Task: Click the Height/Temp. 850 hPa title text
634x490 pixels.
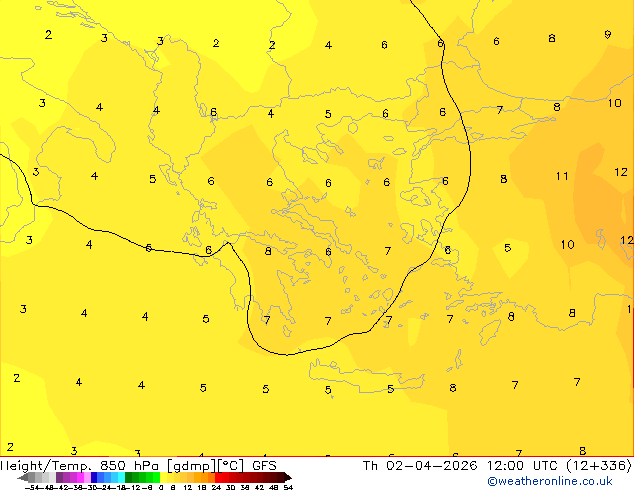Action: tap(80, 466)
